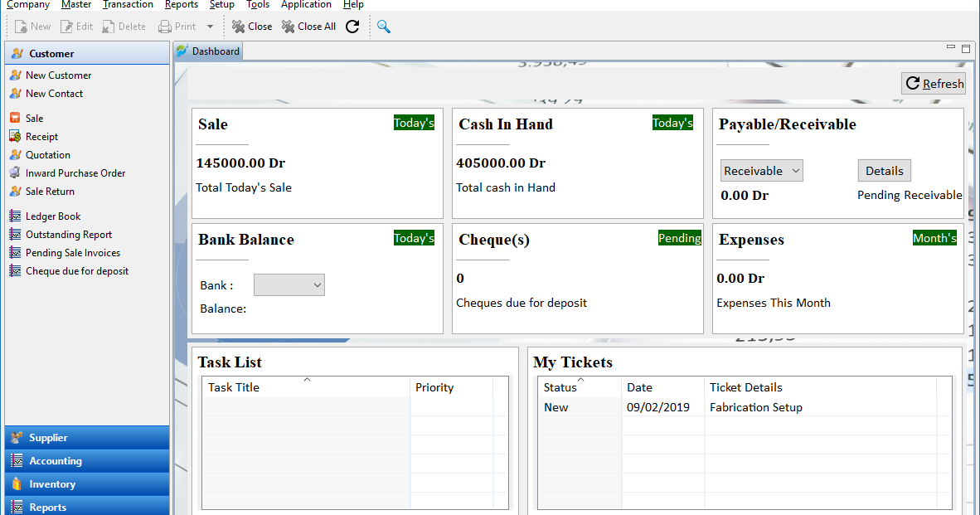Click the magnifier search icon on the toolbar

point(382,26)
